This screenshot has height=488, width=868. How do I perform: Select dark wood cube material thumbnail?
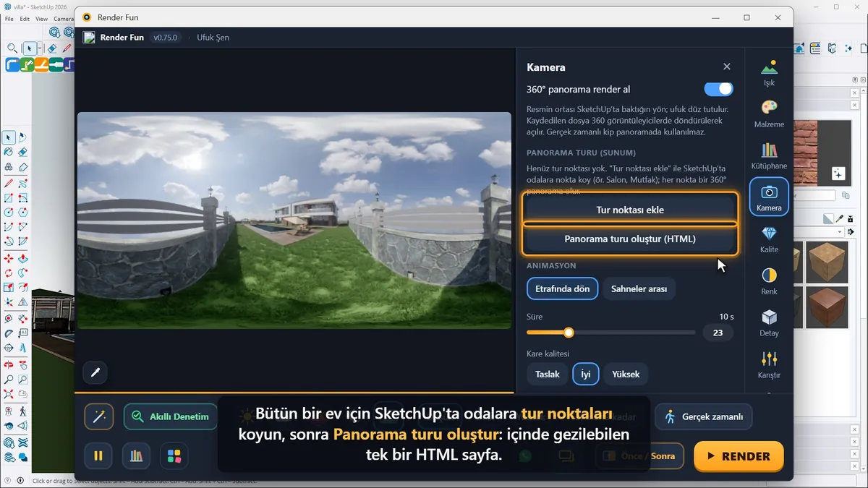827,307
